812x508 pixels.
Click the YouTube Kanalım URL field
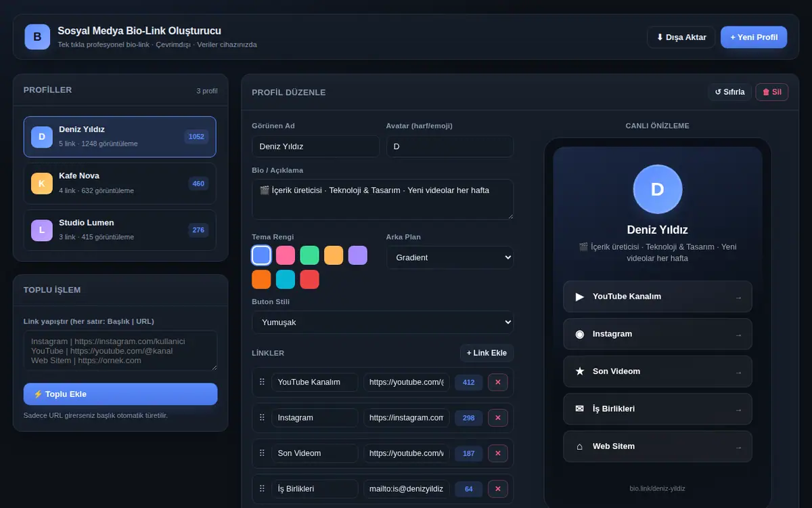pos(407,382)
